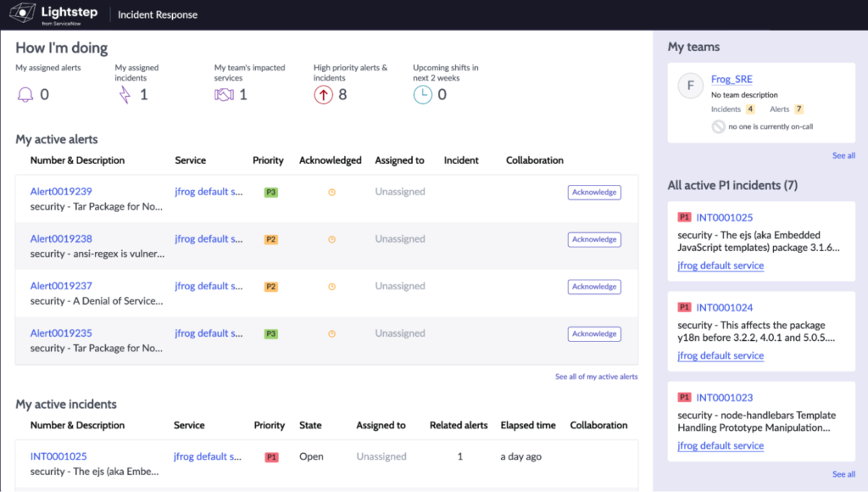The image size is (868, 492).
Task: Click the clock icon for upcoming shifts
Action: [x=422, y=95]
